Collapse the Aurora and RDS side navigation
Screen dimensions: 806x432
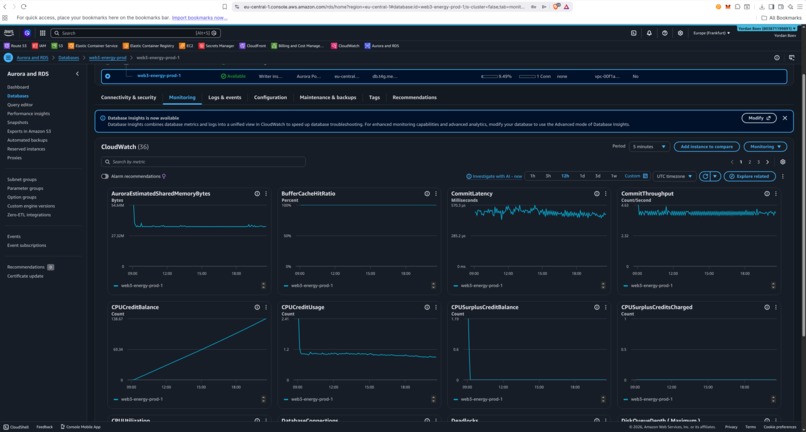[77, 74]
